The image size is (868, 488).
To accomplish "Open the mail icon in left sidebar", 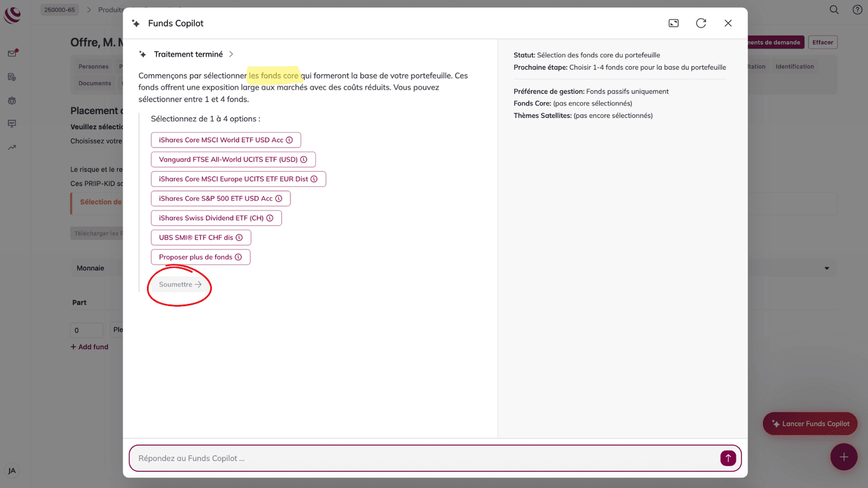I will point(12,53).
